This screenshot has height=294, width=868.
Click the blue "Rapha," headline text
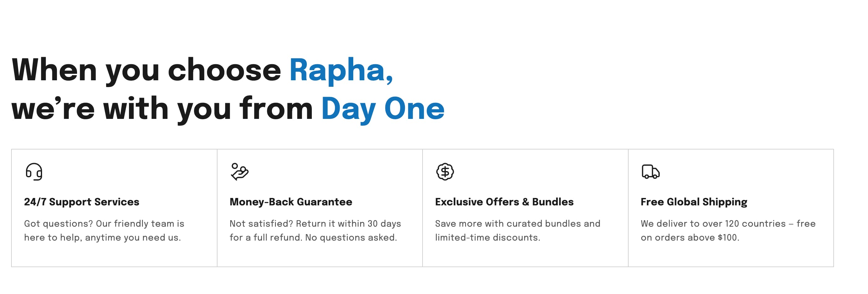(341, 70)
